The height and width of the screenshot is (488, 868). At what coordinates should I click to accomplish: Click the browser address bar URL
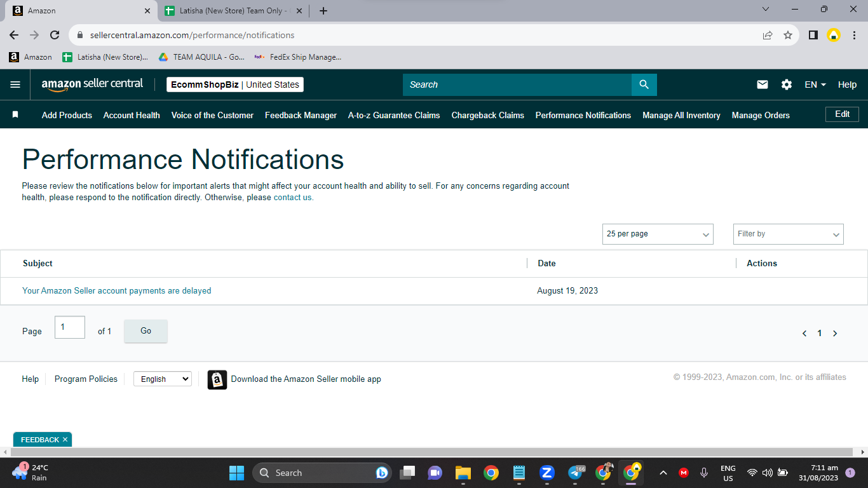[x=193, y=36]
